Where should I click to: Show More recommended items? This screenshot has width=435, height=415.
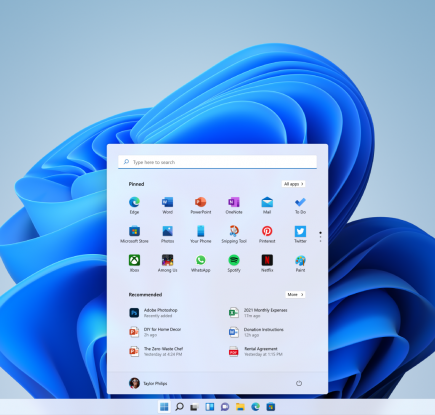[295, 295]
